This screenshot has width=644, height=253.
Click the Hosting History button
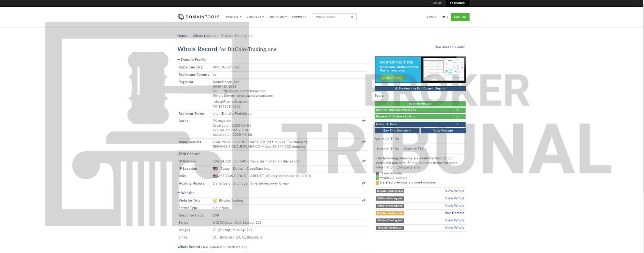pos(420,104)
